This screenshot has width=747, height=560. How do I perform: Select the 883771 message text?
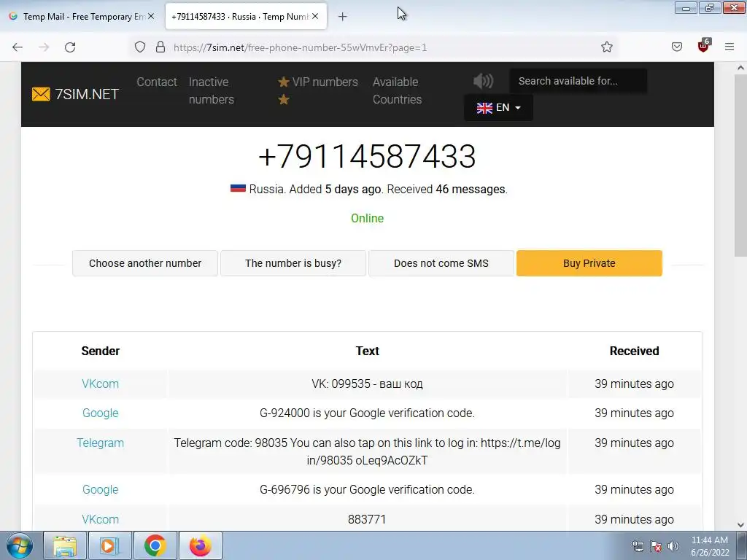pos(367,519)
